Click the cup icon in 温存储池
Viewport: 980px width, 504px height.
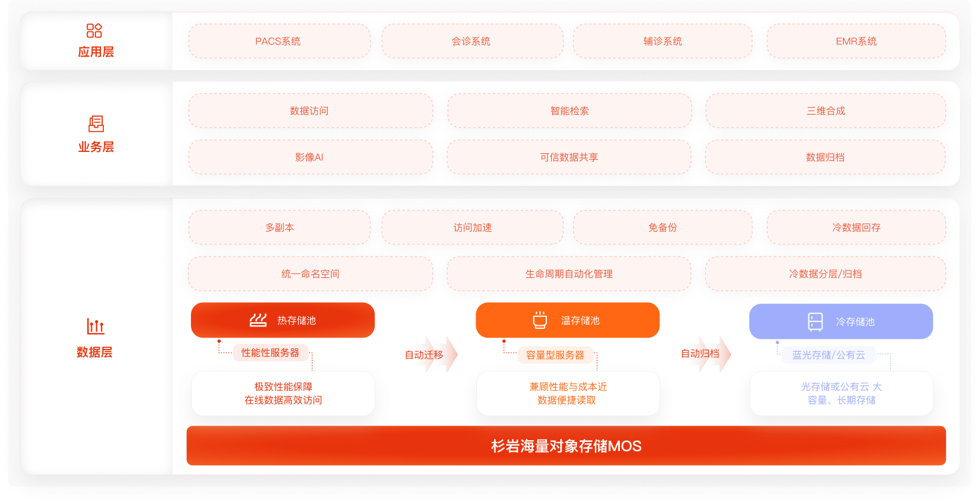[x=540, y=320]
